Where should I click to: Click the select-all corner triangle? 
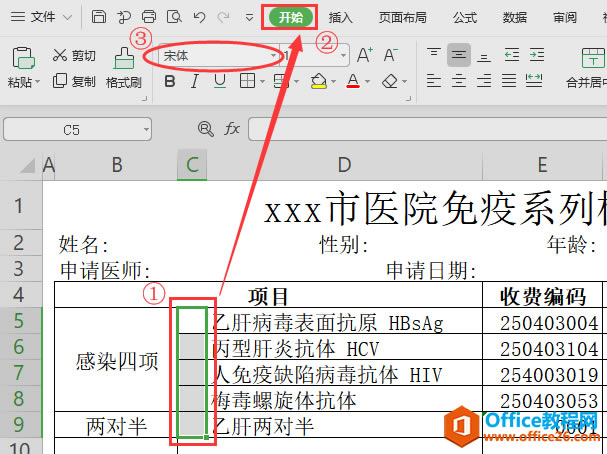click(27, 165)
